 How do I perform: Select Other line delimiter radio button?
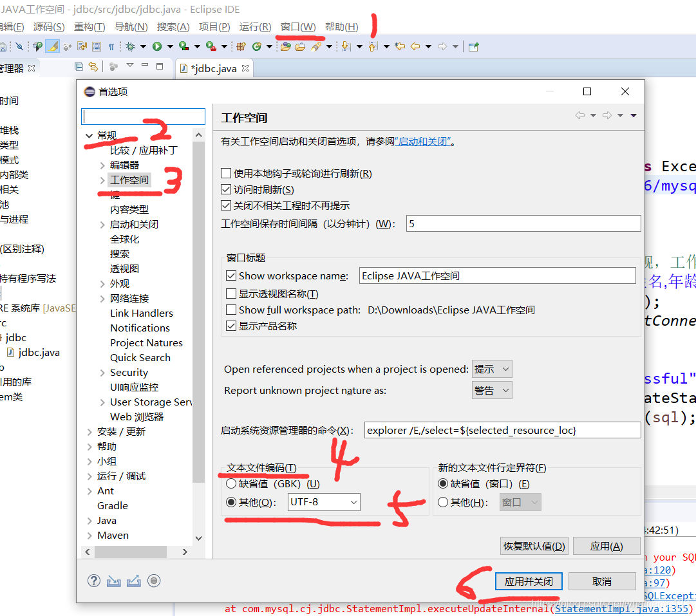(443, 502)
